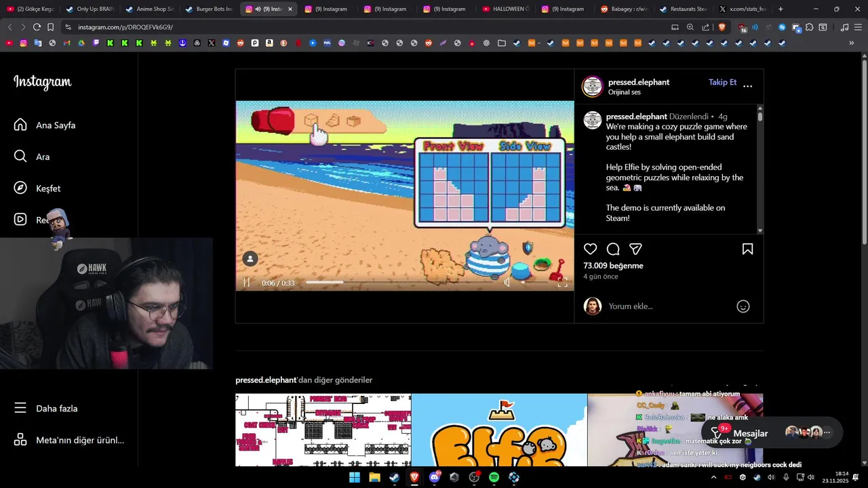The height and width of the screenshot is (488, 868).
Task: Click the Instagram wordmark logo
Action: tap(42, 82)
